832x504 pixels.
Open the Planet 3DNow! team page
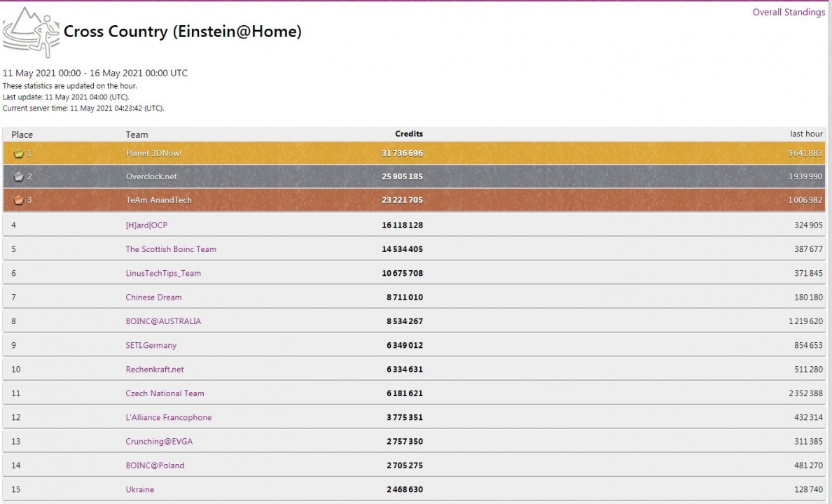[x=154, y=153]
